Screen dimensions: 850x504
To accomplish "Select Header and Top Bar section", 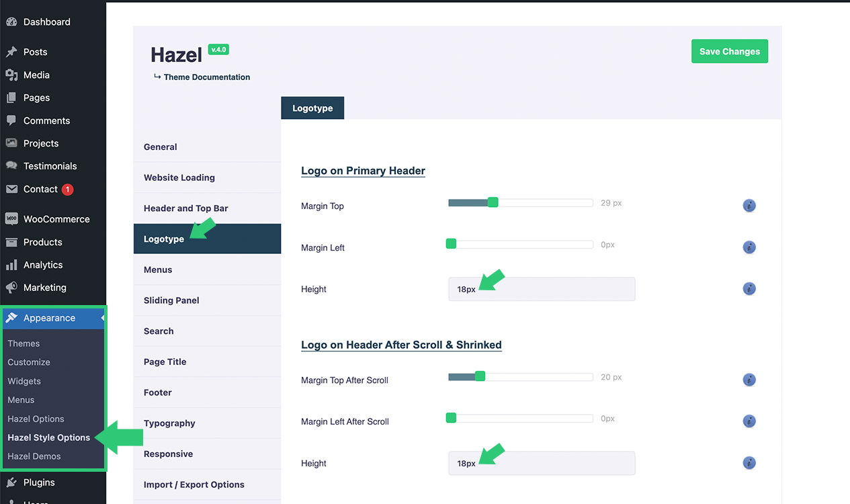I will [186, 208].
